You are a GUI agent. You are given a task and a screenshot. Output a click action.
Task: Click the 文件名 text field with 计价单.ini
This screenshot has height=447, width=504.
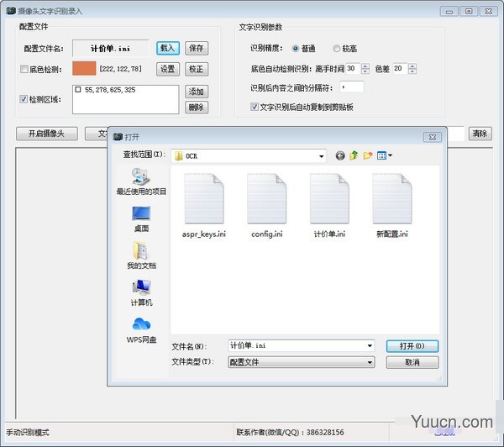click(x=301, y=346)
